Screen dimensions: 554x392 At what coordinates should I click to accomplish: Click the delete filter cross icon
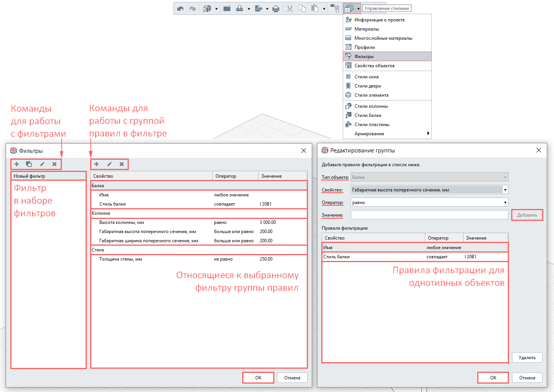(55, 164)
